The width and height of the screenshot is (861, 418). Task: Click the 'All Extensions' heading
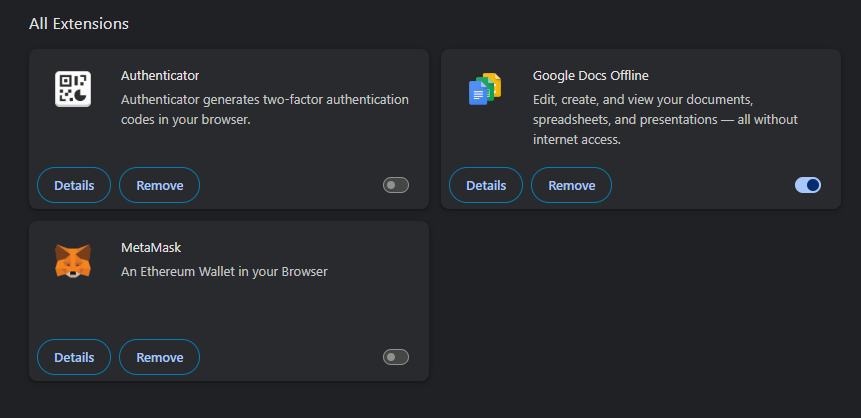point(79,22)
